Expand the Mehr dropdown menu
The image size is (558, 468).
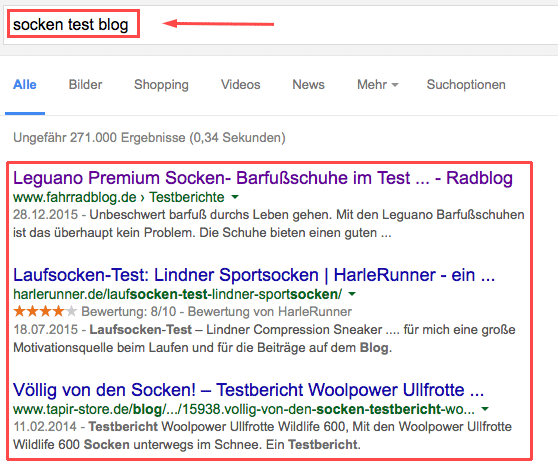[x=378, y=85]
